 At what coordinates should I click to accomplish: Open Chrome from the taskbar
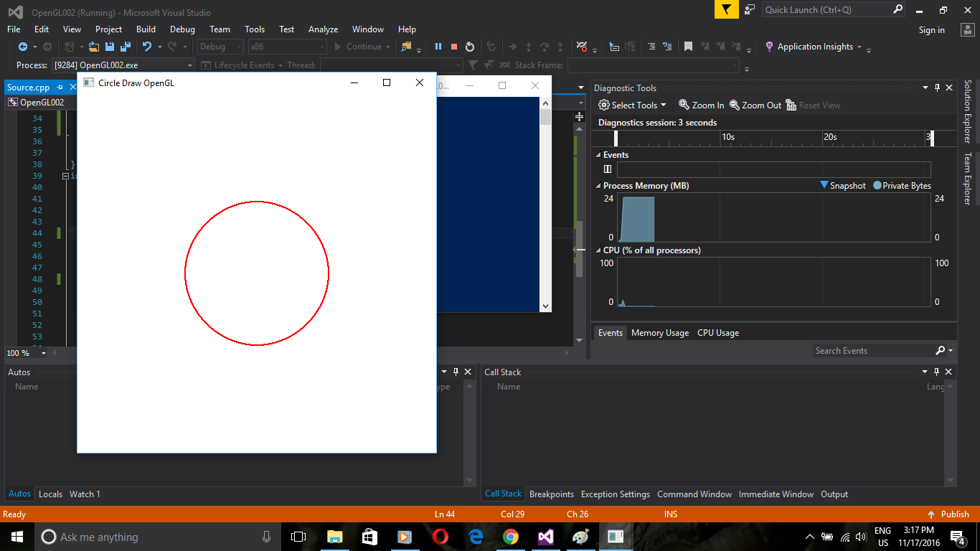tap(511, 537)
